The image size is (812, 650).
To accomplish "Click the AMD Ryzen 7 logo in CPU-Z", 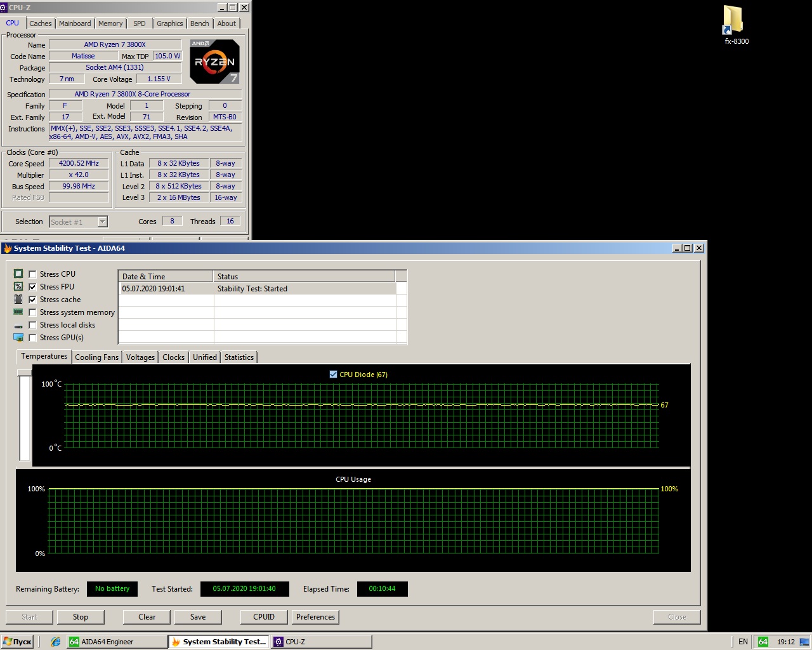I will 214,62.
